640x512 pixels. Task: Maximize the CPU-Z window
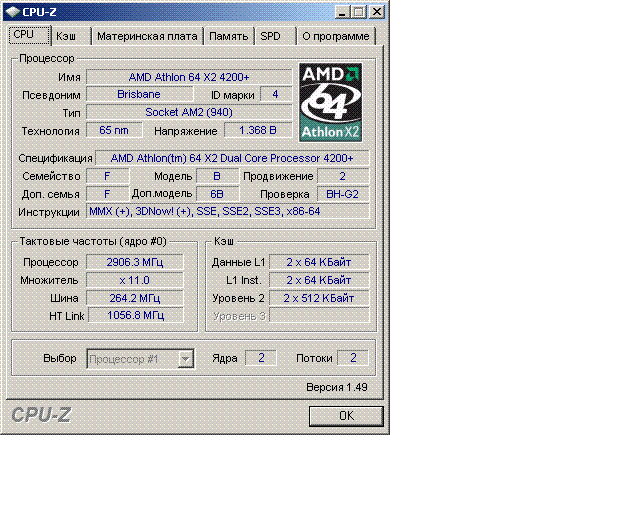coord(359,12)
